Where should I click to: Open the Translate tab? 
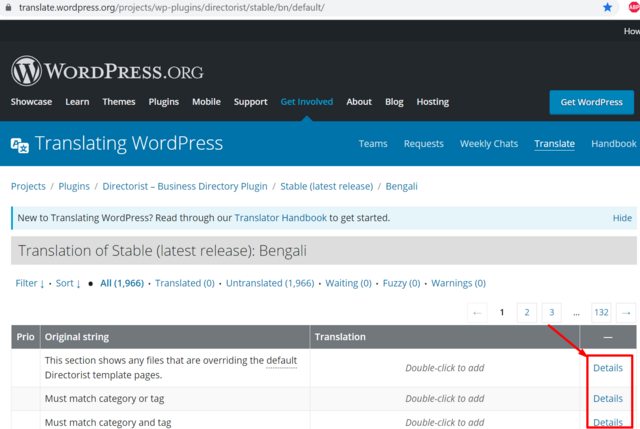555,144
